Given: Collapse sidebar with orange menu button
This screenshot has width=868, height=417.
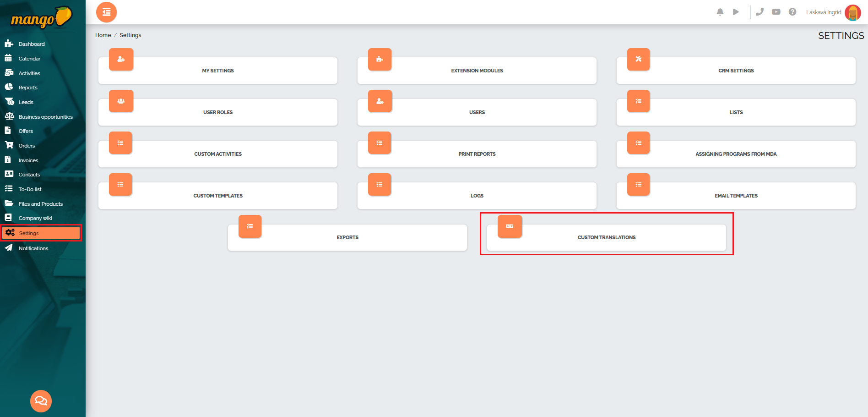Looking at the screenshot, I should 107,12.
